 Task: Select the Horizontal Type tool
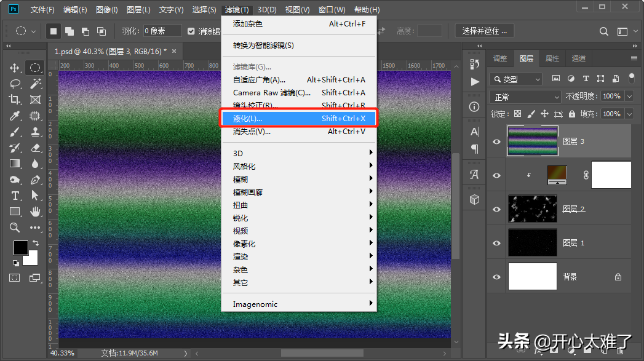[15, 196]
